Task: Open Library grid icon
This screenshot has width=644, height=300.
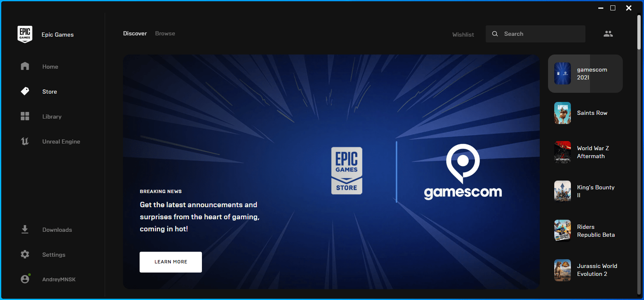Action: 25,116
